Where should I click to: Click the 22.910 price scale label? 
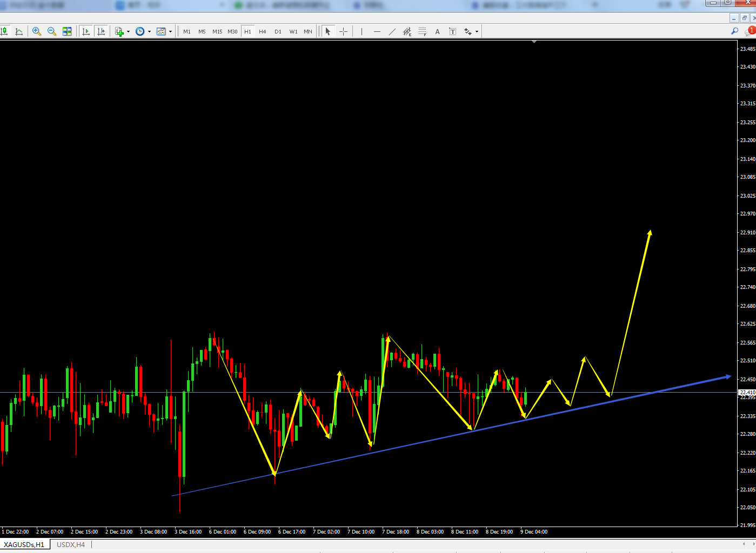(747, 233)
